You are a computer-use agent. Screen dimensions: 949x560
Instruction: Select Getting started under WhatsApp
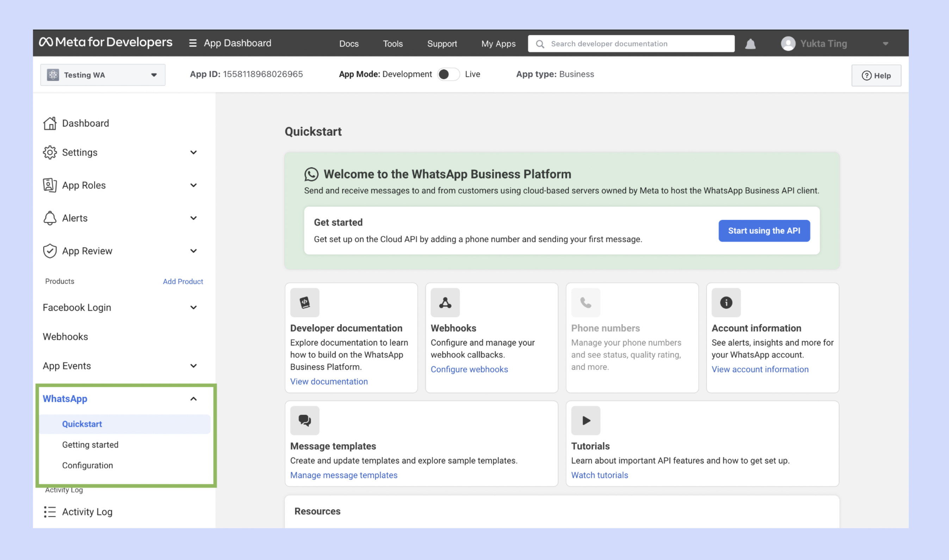point(90,444)
